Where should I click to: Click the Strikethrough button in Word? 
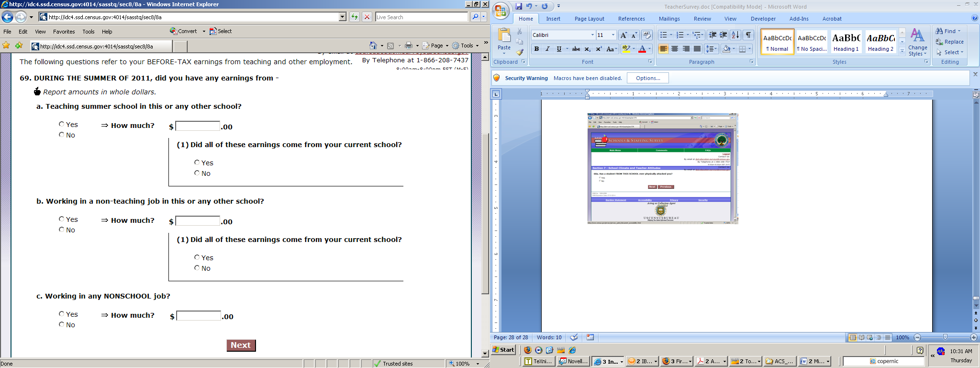tap(576, 49)
